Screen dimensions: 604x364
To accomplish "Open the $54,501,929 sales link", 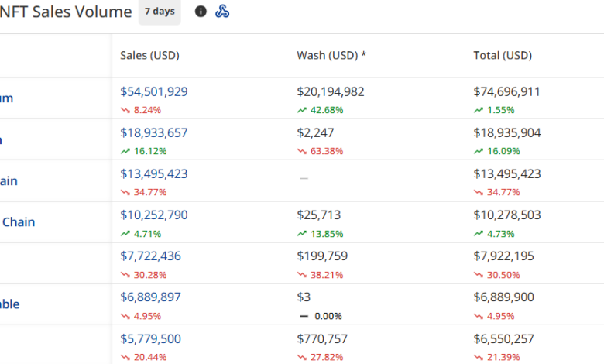I will tap(153, 91).
